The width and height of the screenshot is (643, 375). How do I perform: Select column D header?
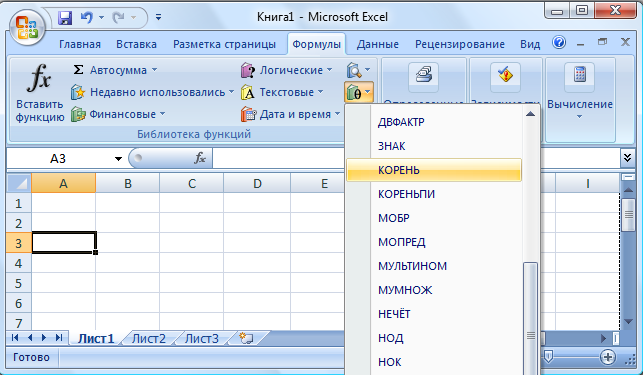(257, 183)
